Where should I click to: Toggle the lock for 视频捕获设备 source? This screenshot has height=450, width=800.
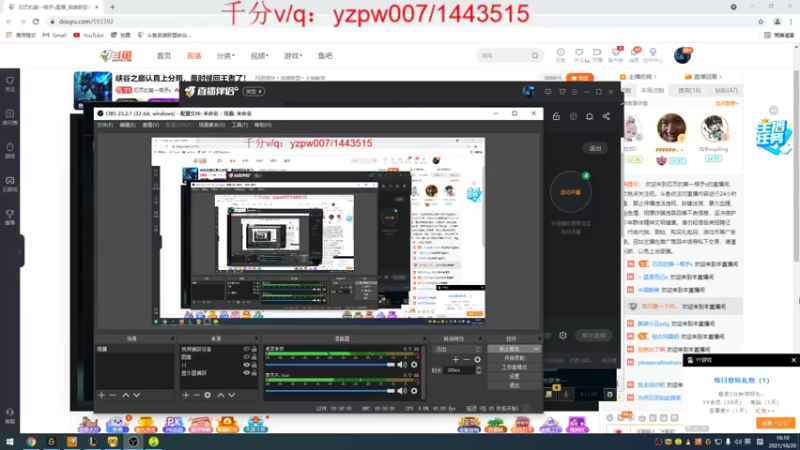coord(254,349)
